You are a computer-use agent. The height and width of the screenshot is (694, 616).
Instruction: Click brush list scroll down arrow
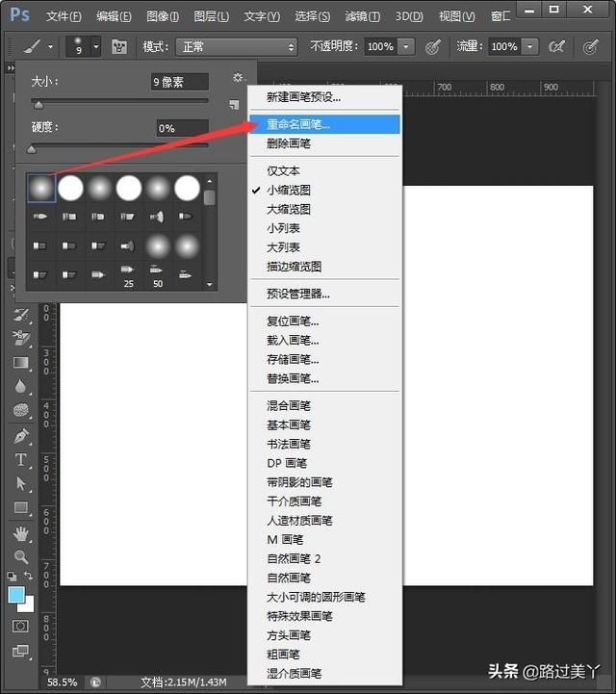209,284
